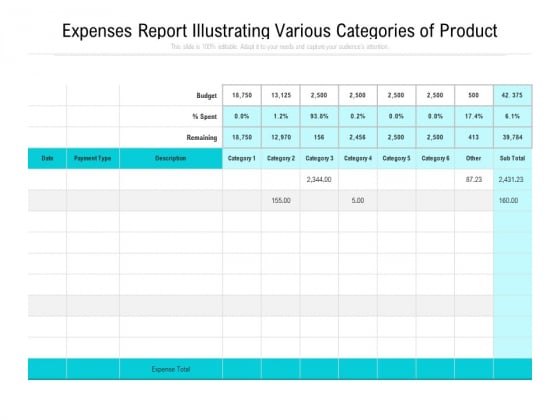The width and height of the screenshot is (560, 420).
Task: Click the Category 1 Budget cell '18,750'
Action: tap(242, 95)
